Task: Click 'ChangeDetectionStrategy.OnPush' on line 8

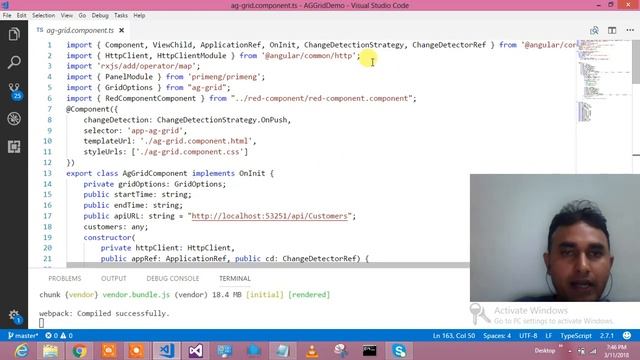Action: tap(222, 120)
